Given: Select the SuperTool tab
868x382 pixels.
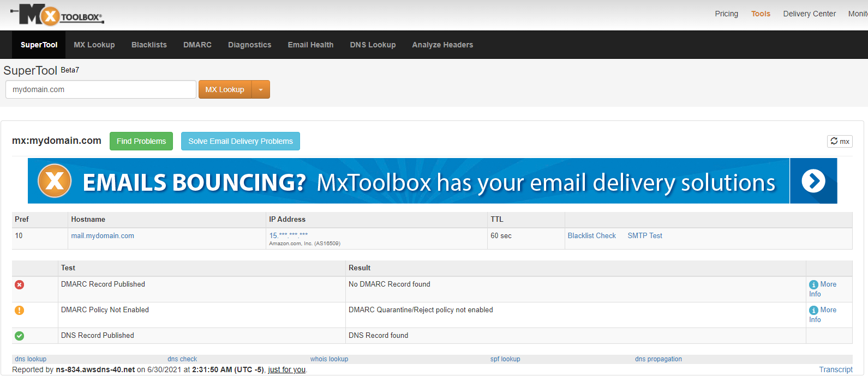Looking at the screenshot, I should [x=39, y=45].
